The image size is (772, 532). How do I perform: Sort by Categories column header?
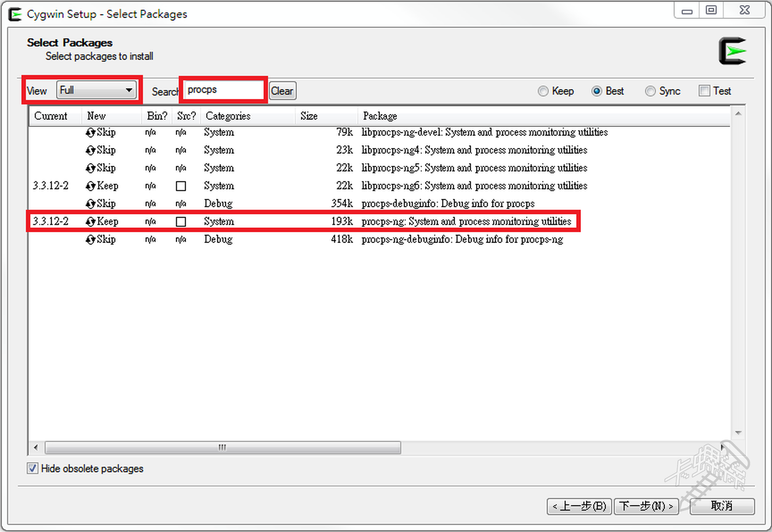tap(228, 116)
